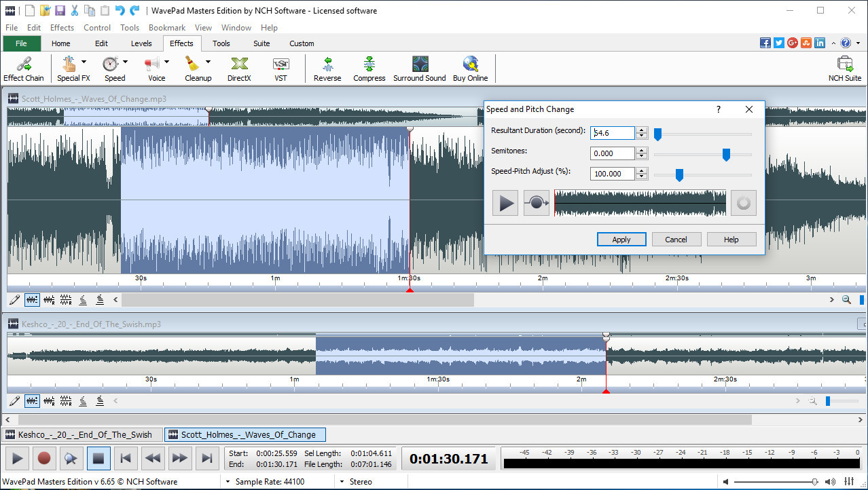Screen dimensions: 868x490
Task: Click the Twitter share icon
Action: click(779, 43)
